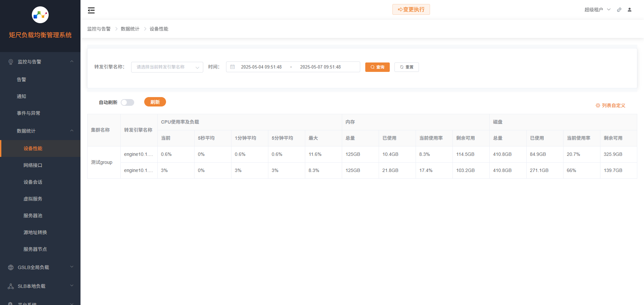Open the 网络接口 menu item
Image resolution: width=644 pixels, height=305 pixels.
pyautogui.click(x=33, y=165)
